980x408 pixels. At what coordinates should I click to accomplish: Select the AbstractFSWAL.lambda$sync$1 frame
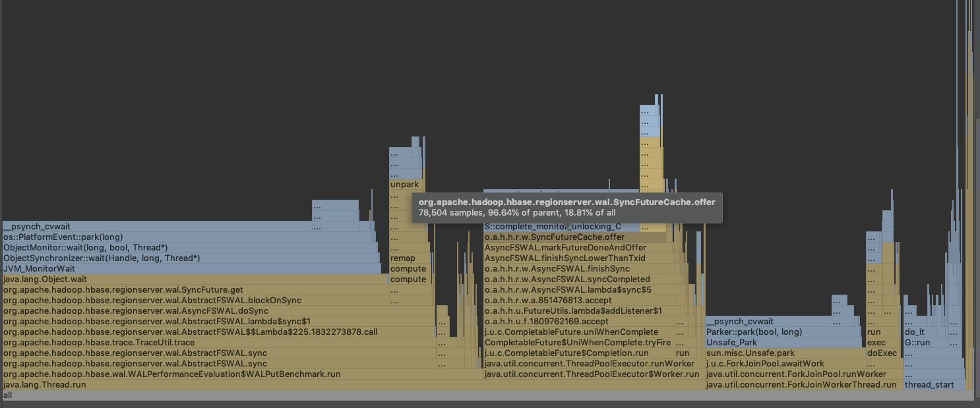218,321
